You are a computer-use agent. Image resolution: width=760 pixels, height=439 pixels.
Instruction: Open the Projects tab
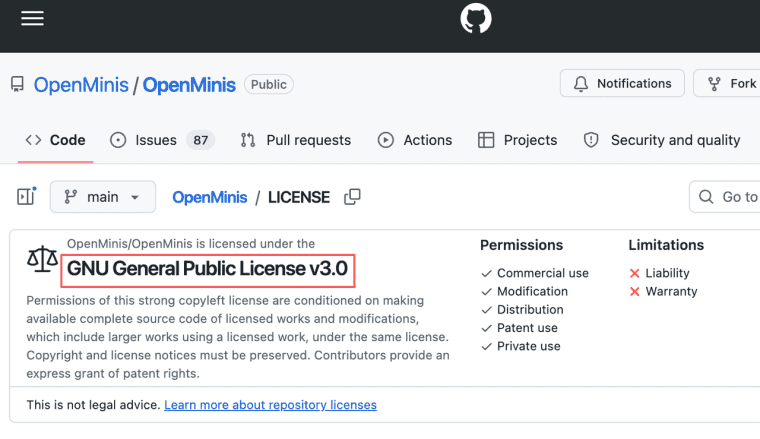coord(518,140)
